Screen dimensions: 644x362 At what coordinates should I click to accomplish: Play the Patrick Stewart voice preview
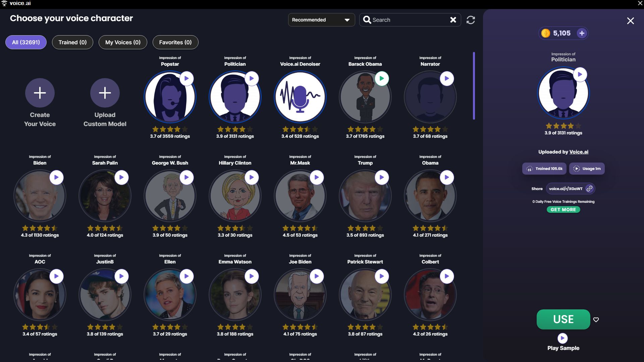pyautogui.click(x=382, y=276)
